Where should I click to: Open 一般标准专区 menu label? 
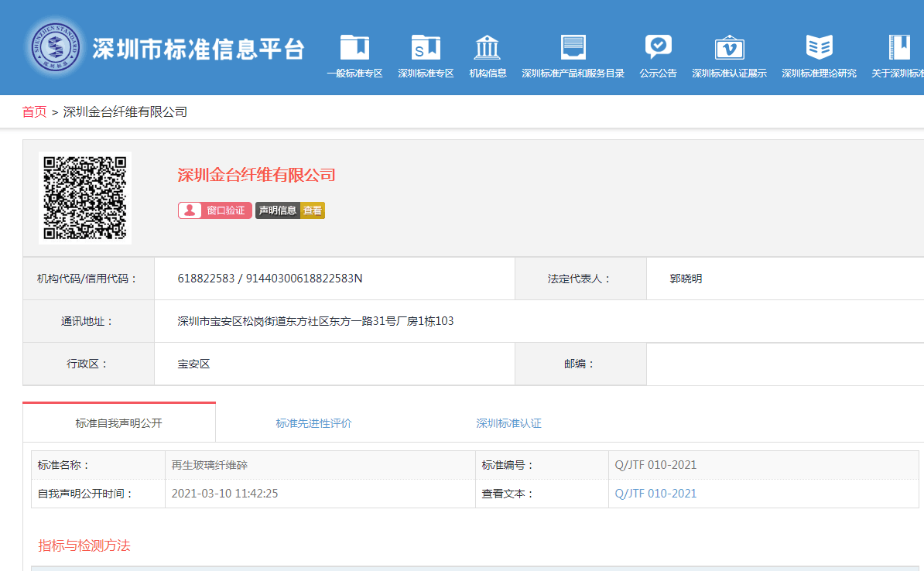coord(354,73)
